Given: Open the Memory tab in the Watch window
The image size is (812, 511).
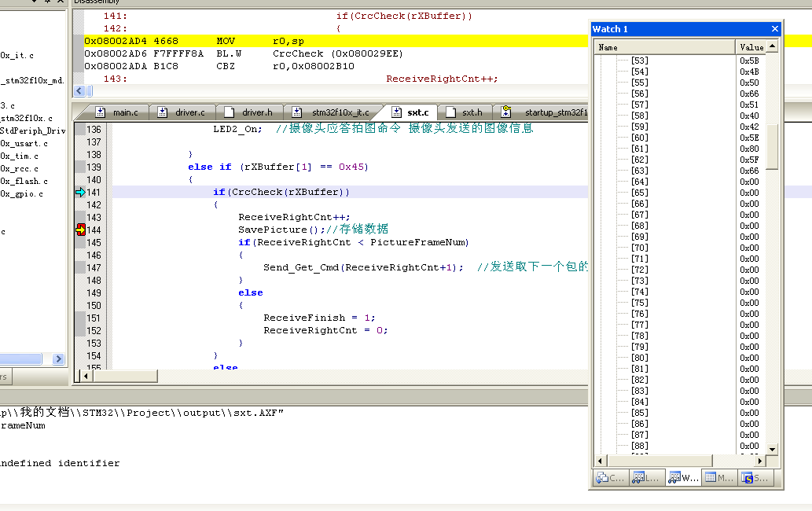Looking at the screenshot, I should (x=719, y=478).
